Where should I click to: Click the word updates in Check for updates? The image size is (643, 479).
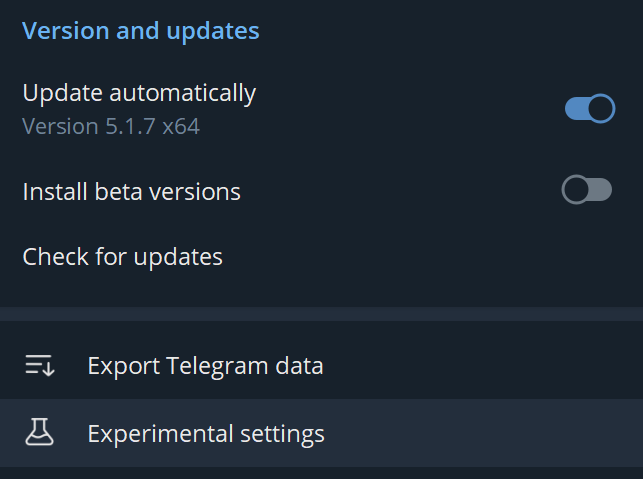coord(179,257)
